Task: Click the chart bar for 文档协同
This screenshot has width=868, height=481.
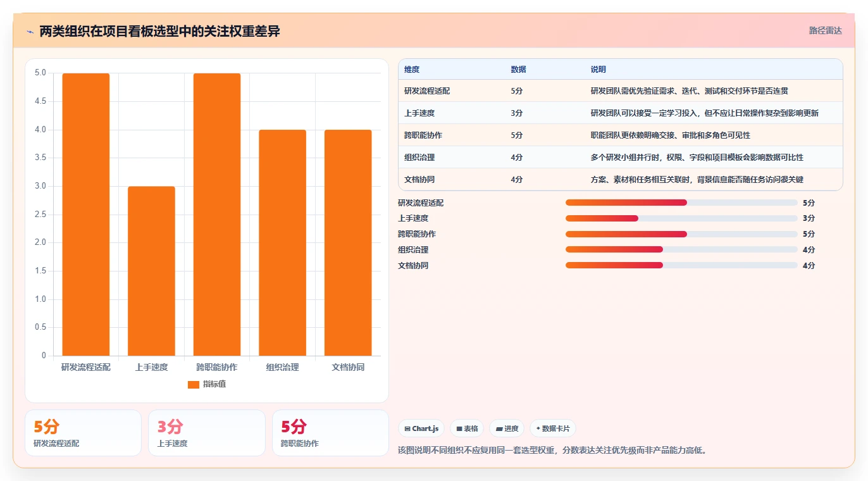Action: coord(348,242)
